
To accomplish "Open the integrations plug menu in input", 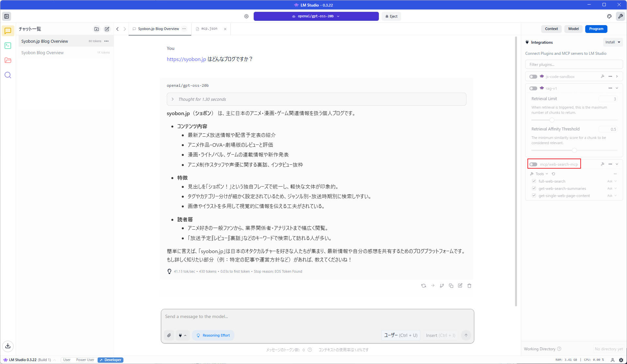I will pyautogui.click(x=182, y=335).
